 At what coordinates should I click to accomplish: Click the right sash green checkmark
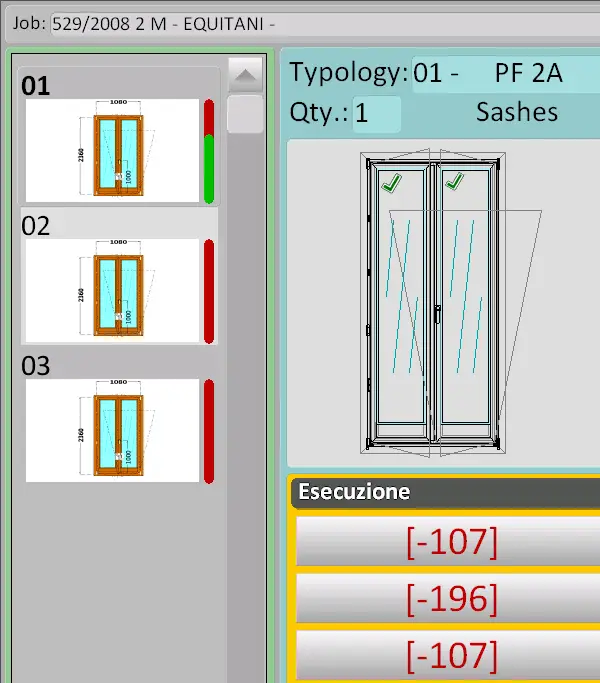click(x=454, y=181)
